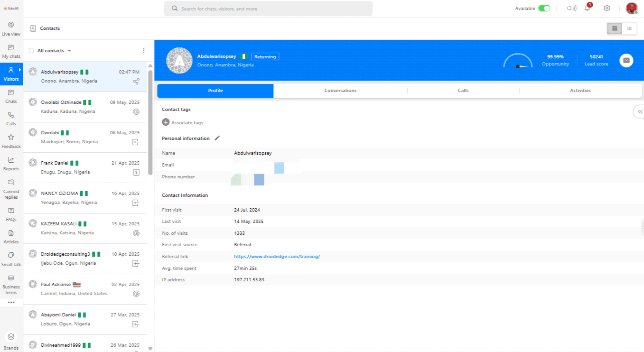
Task: Switch to the Conversations tab
Action: [x=340, y=91]
